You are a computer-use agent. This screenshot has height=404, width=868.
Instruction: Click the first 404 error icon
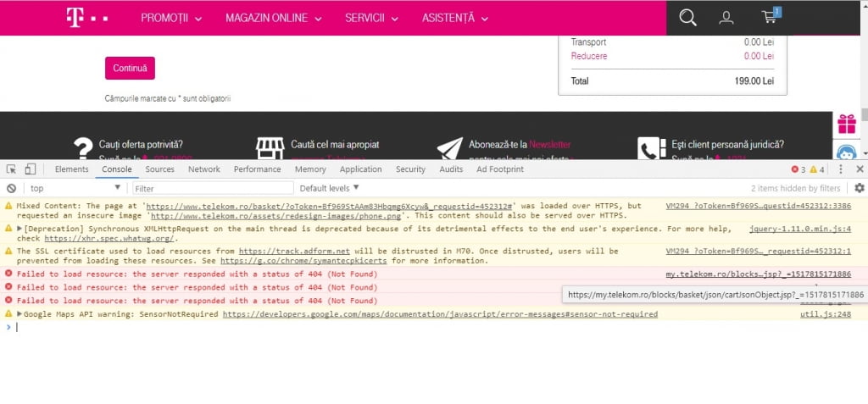click(8, 274)
